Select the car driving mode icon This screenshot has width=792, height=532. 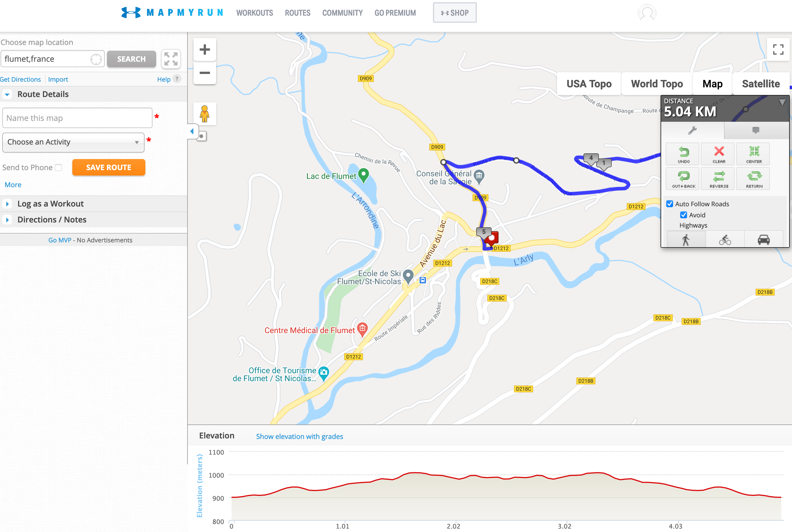coord(763,240)
